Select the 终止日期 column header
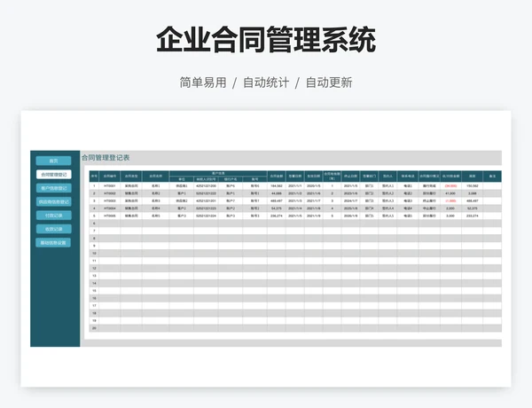Screen dimensions: 532x408 (350, 177)
